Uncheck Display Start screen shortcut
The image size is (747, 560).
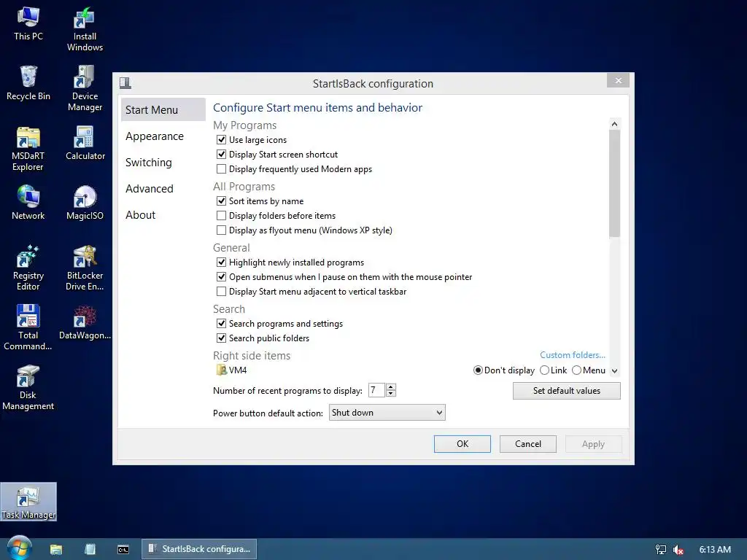pos(221,155)
